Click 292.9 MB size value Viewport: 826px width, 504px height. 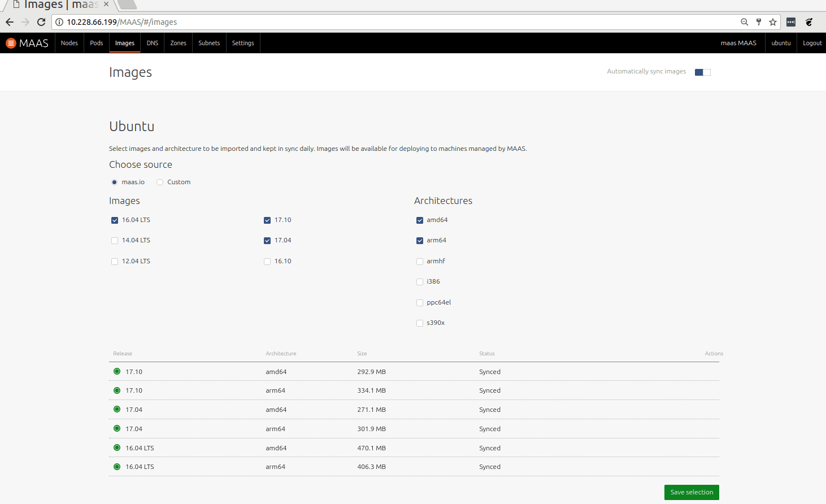pyautogui.click(x=371, y=372)
